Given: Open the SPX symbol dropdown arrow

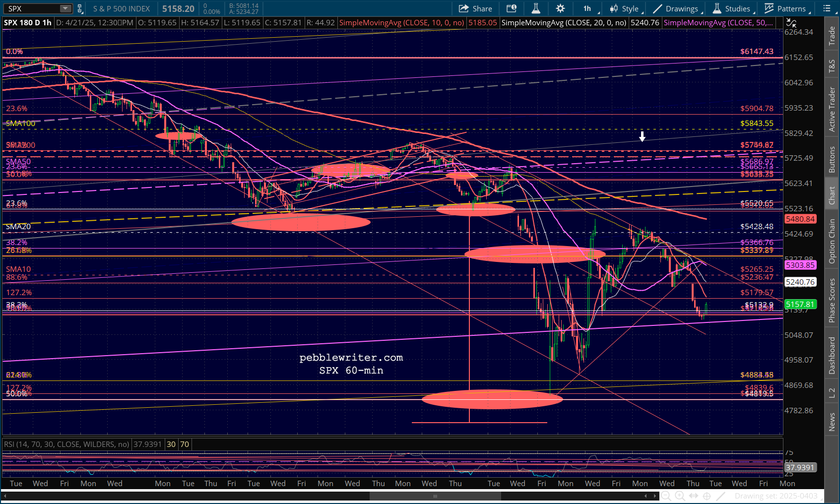Looking at the screenshot, I should (x=66, y=8).
